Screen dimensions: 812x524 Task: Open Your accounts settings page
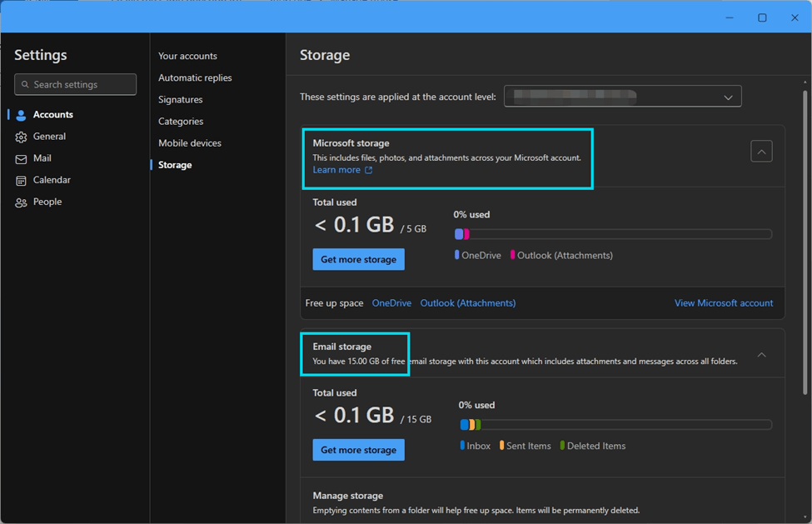tap(187, 56)
